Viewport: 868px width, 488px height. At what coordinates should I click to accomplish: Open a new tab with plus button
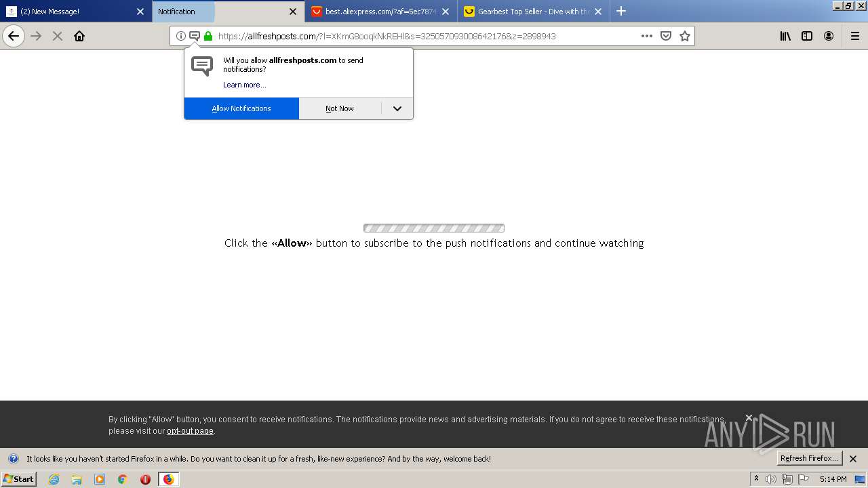[621, 11]
